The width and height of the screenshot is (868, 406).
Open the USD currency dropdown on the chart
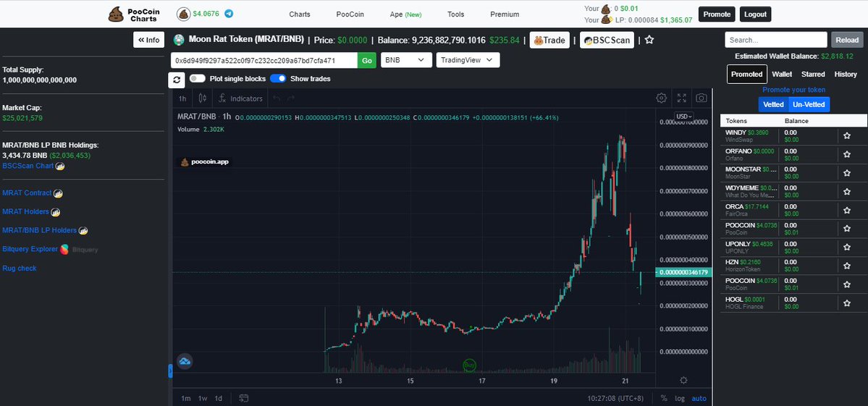coord(684,117)
